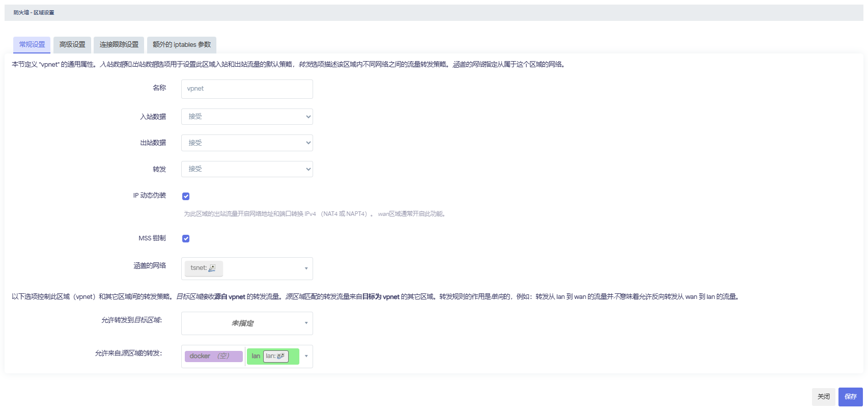
Task: Click the tsnet network tag
Action: click(x=204, y=268)
